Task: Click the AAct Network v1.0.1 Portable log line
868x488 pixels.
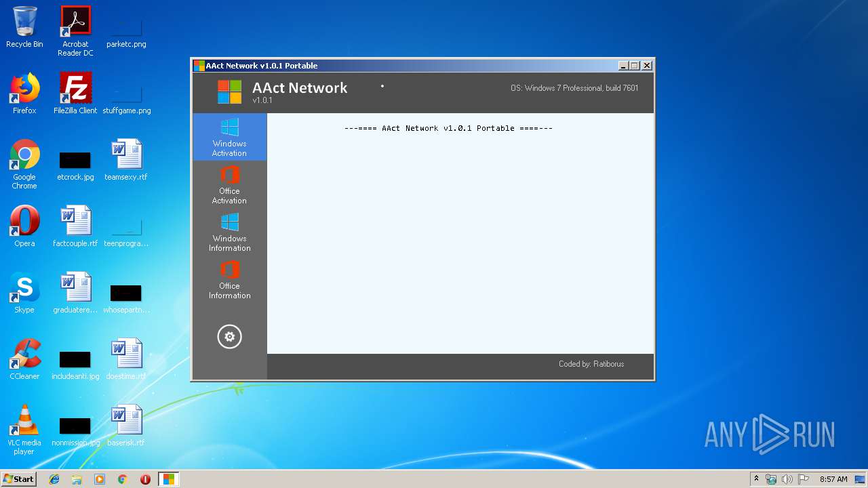Action: [448, 128]
